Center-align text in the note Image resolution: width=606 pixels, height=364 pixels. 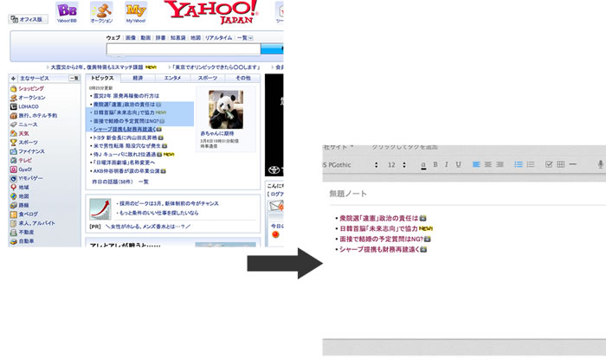(488, 164)
